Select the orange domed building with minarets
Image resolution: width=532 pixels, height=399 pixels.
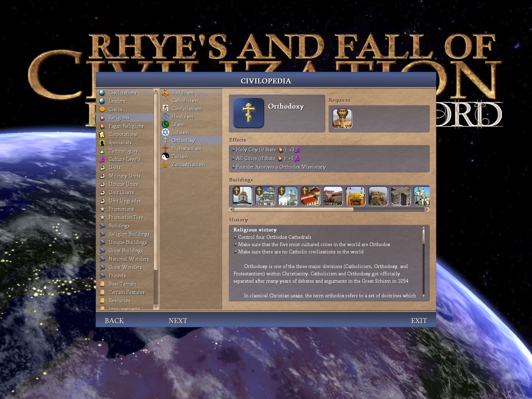click(x=355, y=196)
